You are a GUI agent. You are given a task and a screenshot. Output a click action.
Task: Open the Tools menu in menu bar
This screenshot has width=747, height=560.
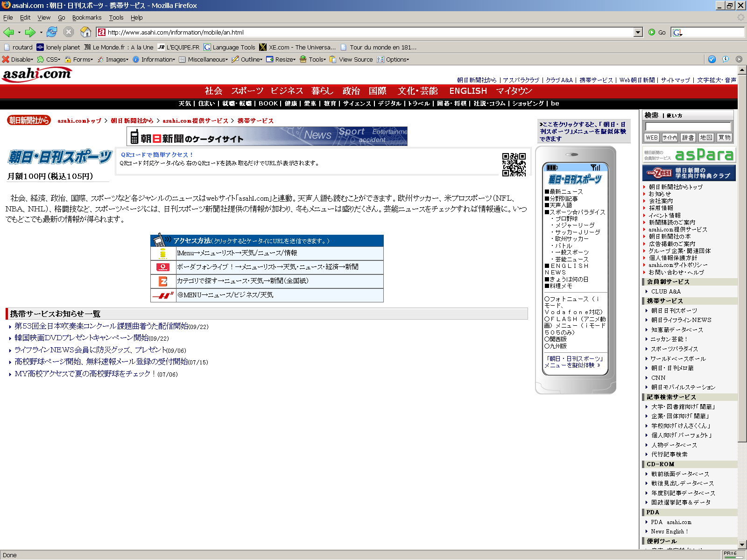(116, 18)
